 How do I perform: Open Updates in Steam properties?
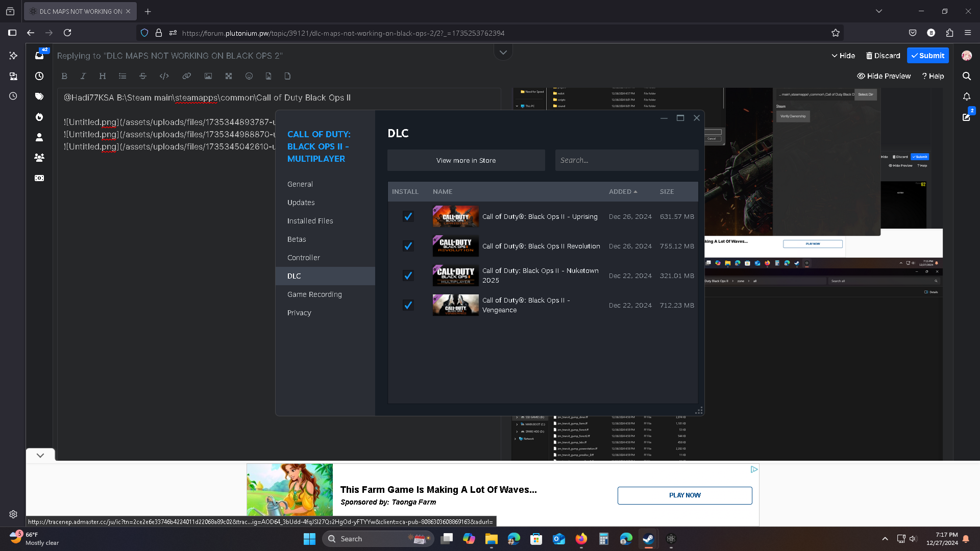pos(325,203)
